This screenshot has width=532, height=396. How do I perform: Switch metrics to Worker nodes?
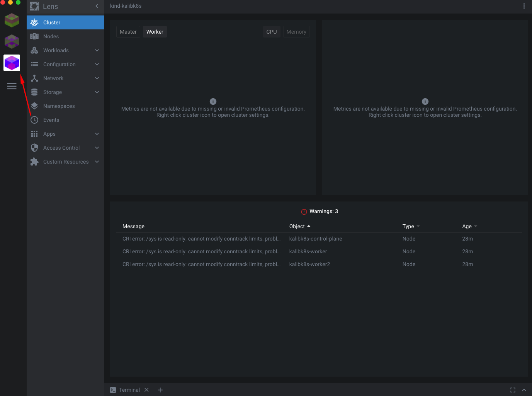click(155, 32)
